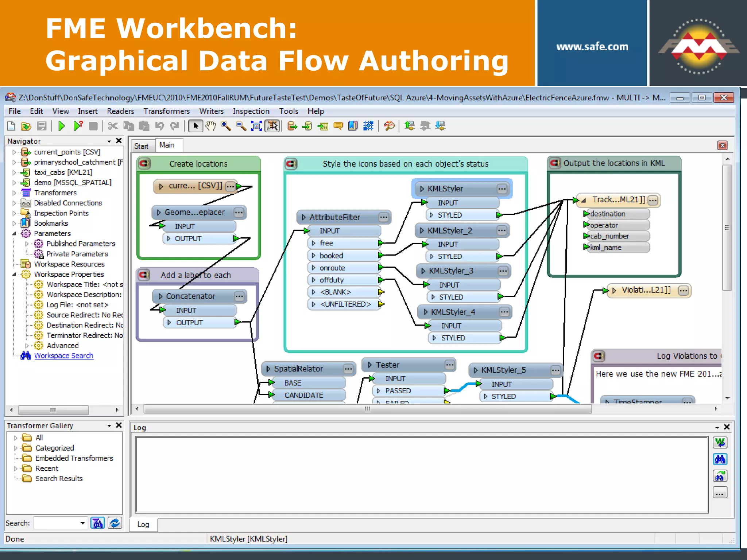Collapse the Log Violations bookmark toggle

[x=599, y=356]
